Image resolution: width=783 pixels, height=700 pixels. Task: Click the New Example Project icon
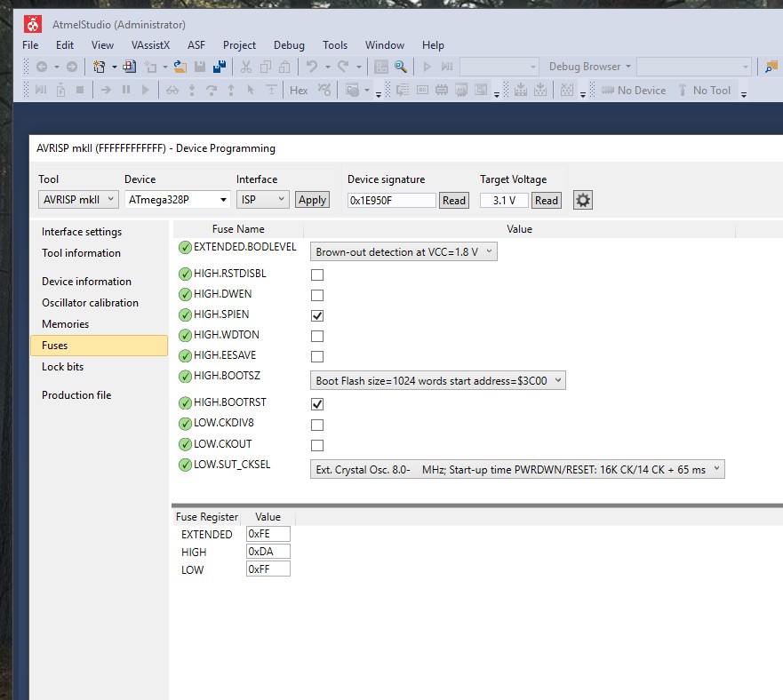click(x=130, y=67)
